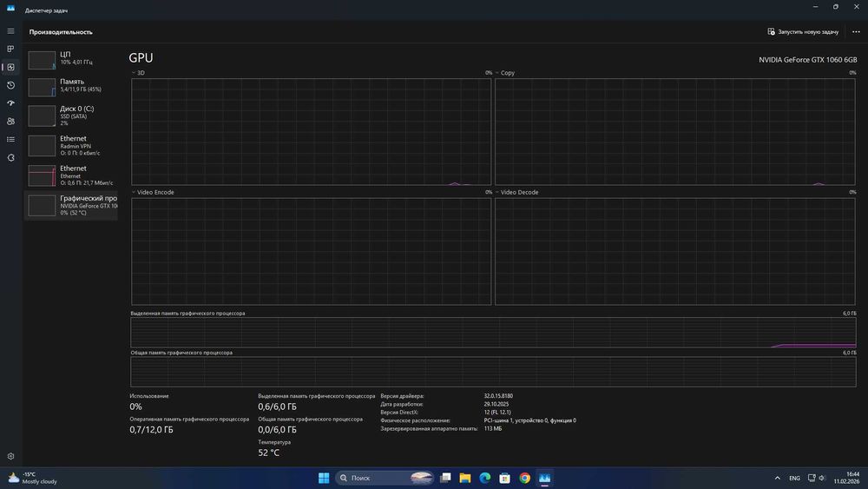
Task: Open network status tray icon
Action: coord(812,478)
